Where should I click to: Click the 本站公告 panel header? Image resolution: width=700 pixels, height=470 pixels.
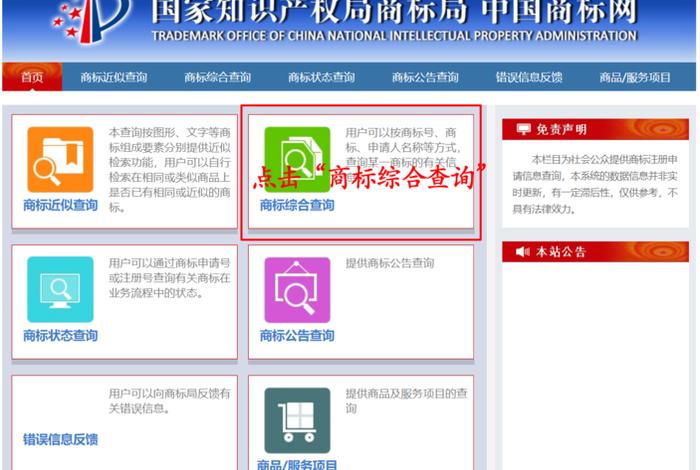coord(595,252)
